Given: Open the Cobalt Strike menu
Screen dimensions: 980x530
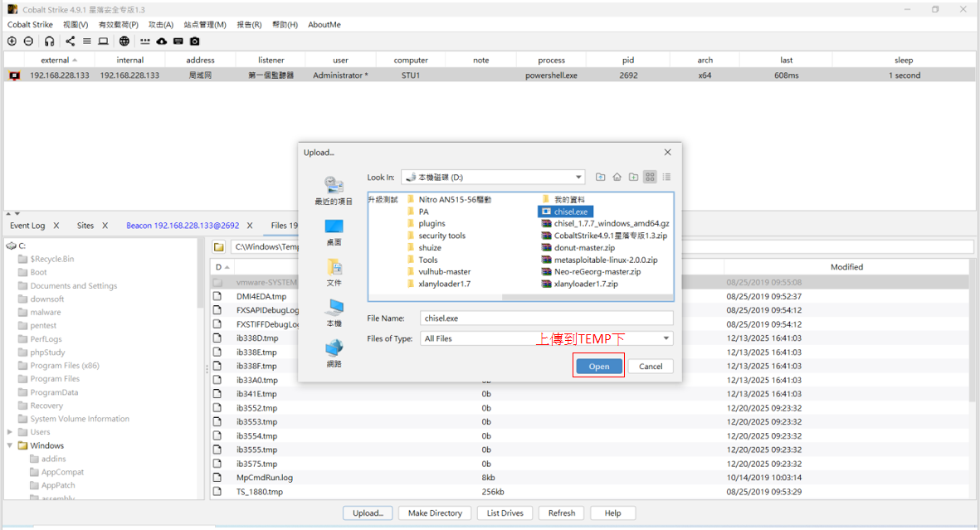Looking at the screenshot, I should point(30,24).
